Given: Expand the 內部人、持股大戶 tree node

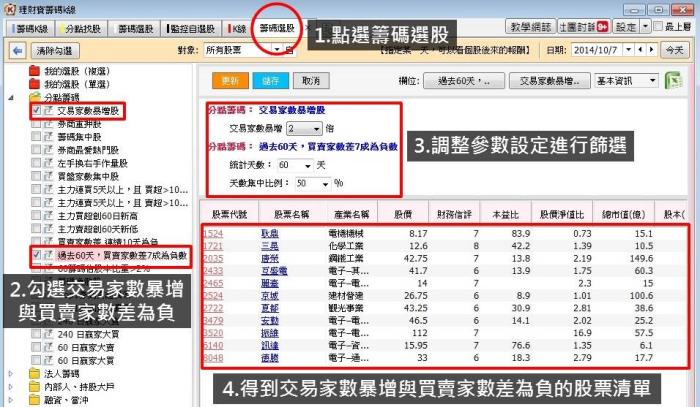Looking at the screenshot, I should point(11,387).
